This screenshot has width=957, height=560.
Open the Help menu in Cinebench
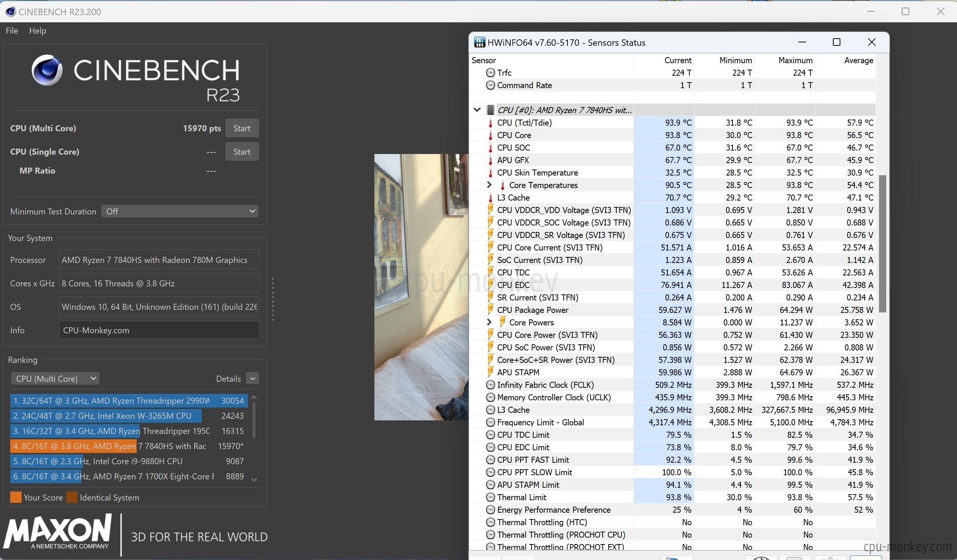(37, 31)
